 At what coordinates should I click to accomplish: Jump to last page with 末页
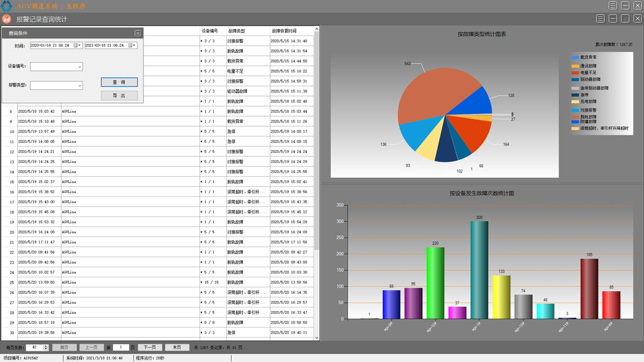(177, 348)
